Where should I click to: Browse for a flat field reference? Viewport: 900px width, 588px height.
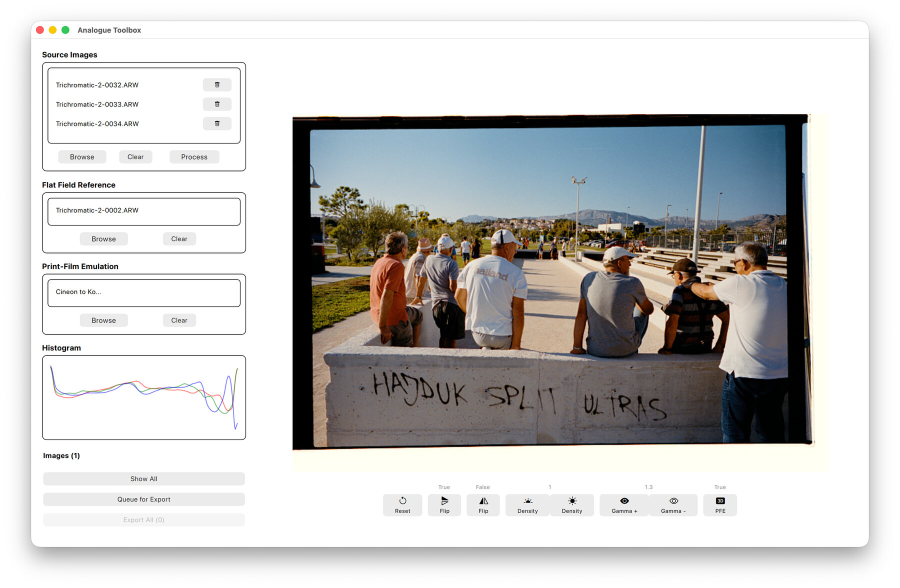coord(103,239)
